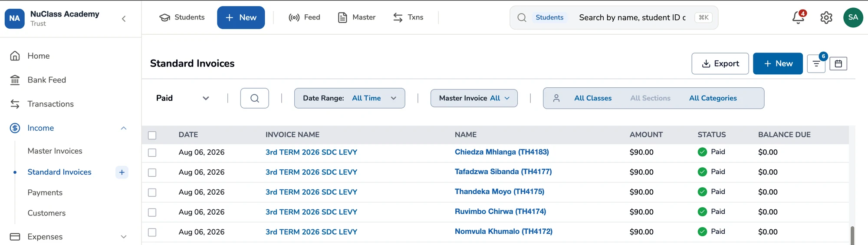Click the Bank Feed building icon
The image size is (868, 245).
point(15,80)
